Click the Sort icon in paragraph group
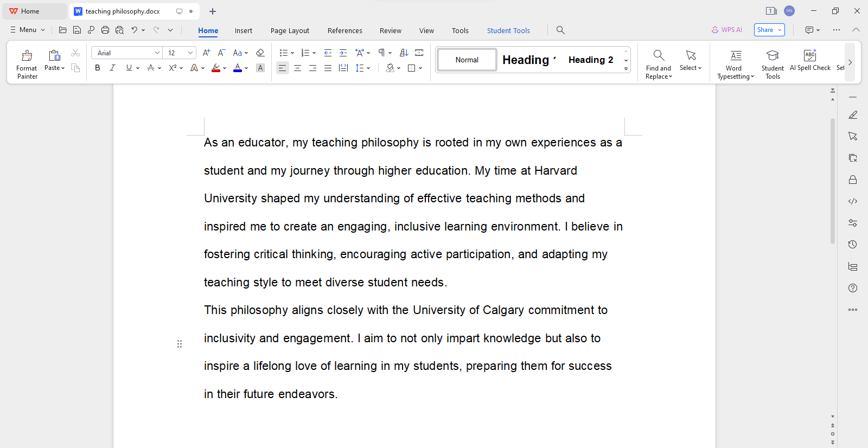 (404, 53)
